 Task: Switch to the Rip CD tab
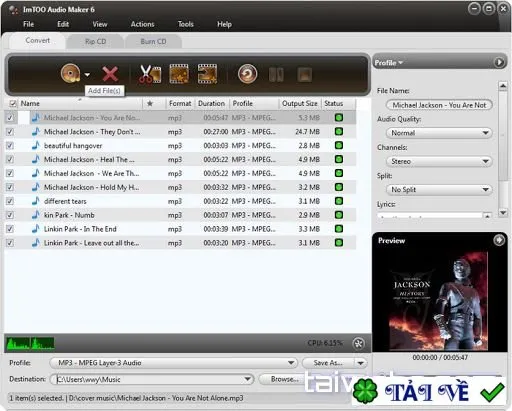click(95, 42)
